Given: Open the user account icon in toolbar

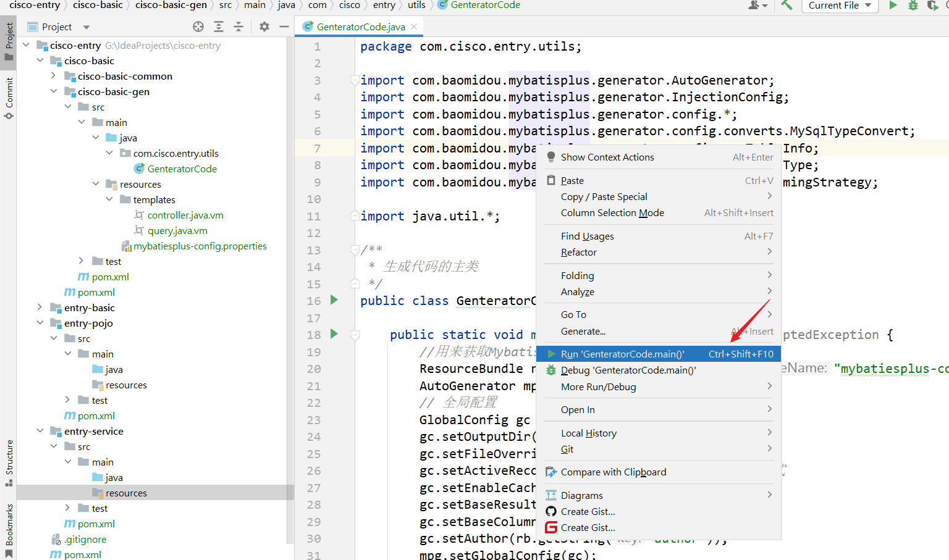Looking at the screenshot, I should (757, 5).
